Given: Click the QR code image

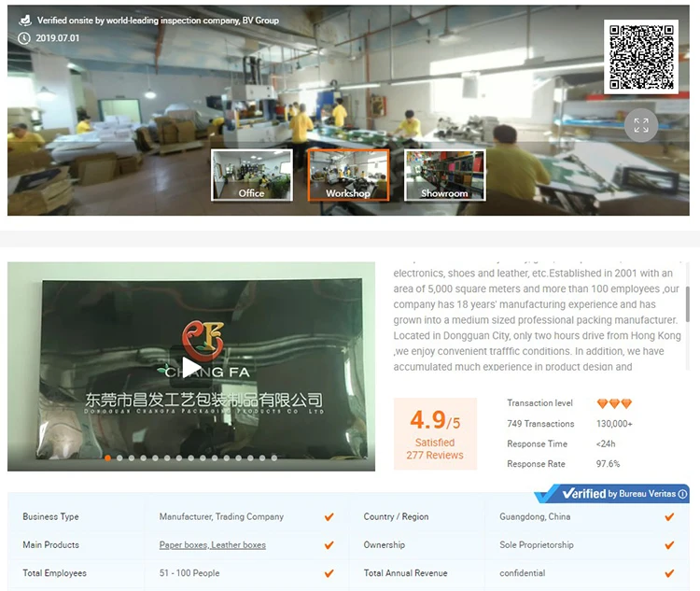Looking at the screenshot, I should tap(641, 57).
